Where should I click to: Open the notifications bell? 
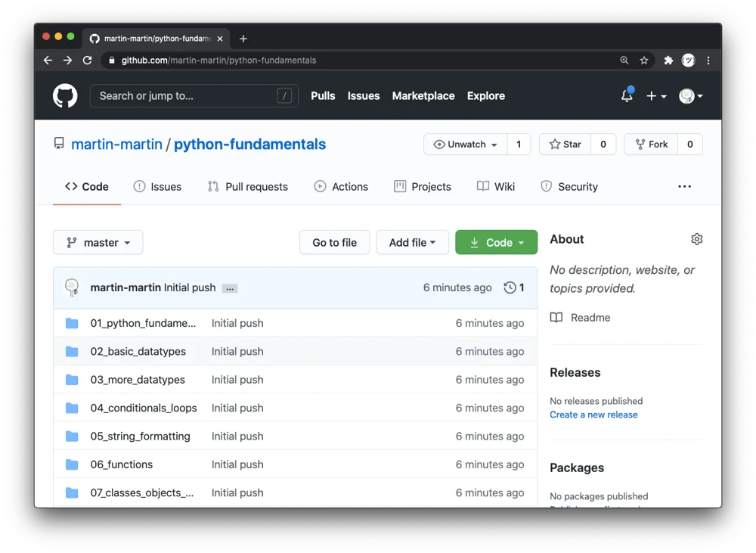627,95
